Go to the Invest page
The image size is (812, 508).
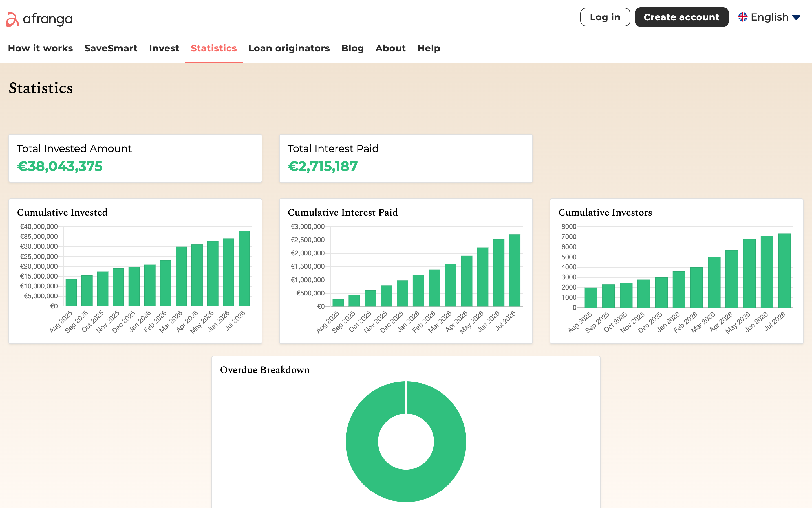164,48
